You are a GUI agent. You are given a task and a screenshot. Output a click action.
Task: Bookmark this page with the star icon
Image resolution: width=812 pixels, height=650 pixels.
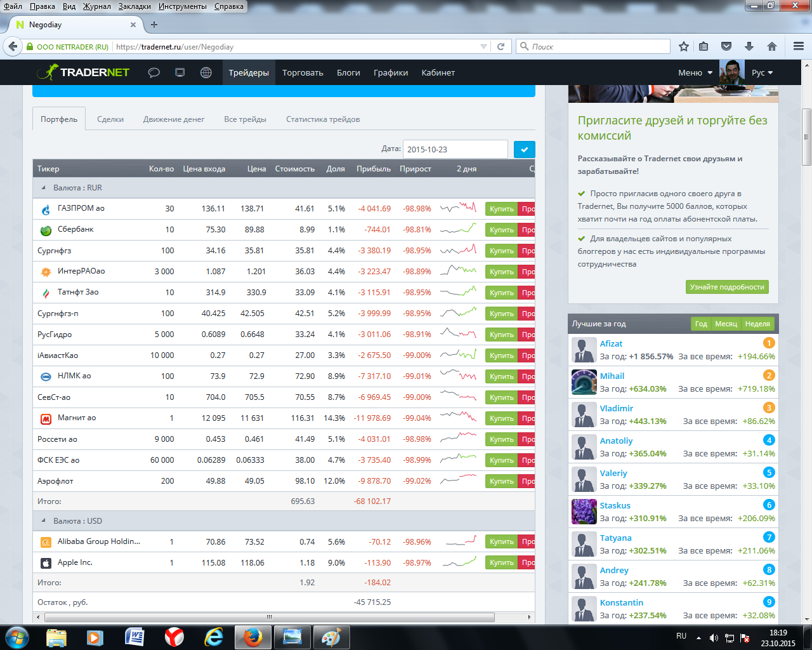point(683,46)
